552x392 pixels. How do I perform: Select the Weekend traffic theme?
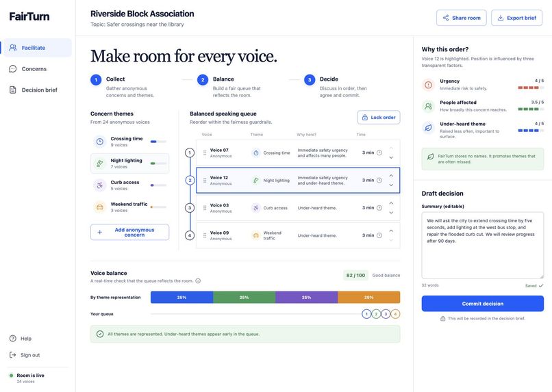click(129, 207)
